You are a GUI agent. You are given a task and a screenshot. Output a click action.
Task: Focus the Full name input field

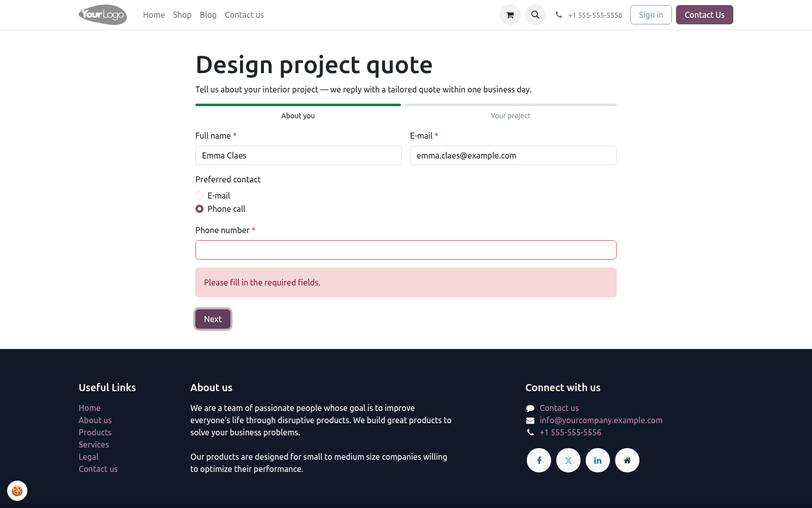point(298,155)
